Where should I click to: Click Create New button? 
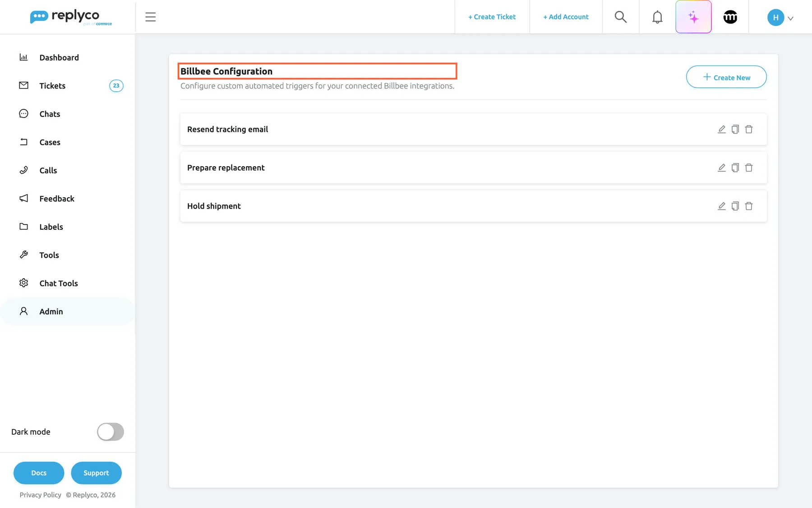726,77
